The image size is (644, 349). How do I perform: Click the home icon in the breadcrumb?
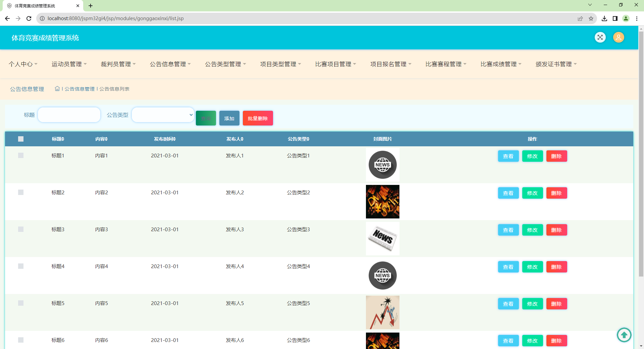(57, 89)
